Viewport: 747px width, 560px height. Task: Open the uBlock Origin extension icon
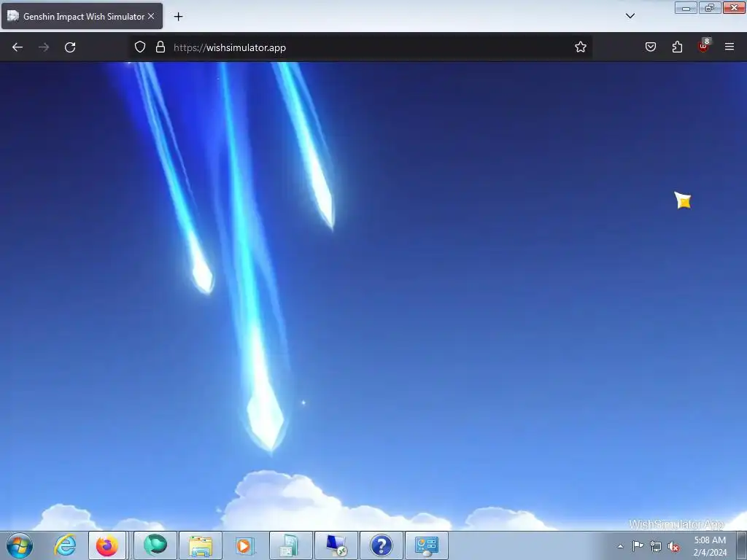click(704, 46)
